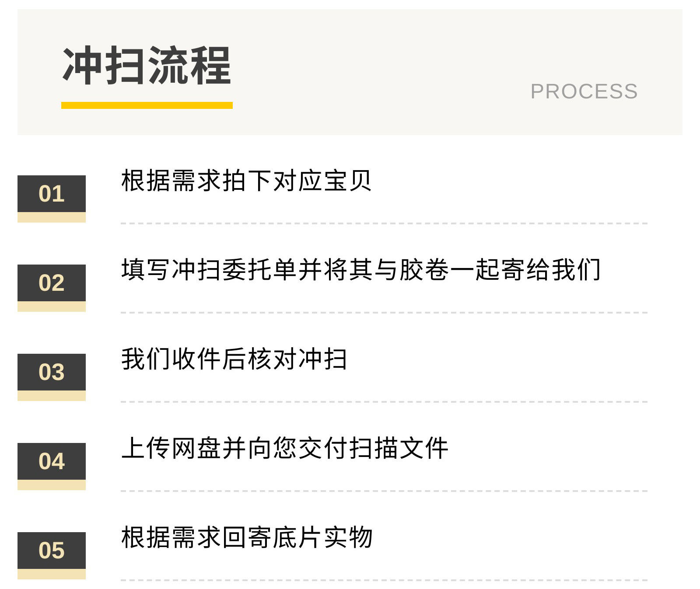Click the 冲扫流程 main heading

tap(147, 66)
